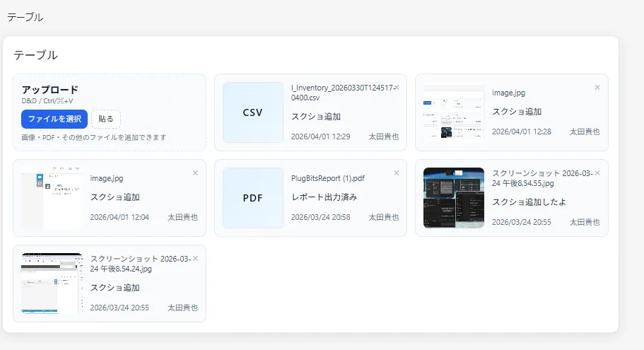Remove the image.jpg card dated 12:04
Image resolution: width=644 pixels, height=350 pixels.
pyautogui.click(x=196, y=173)
